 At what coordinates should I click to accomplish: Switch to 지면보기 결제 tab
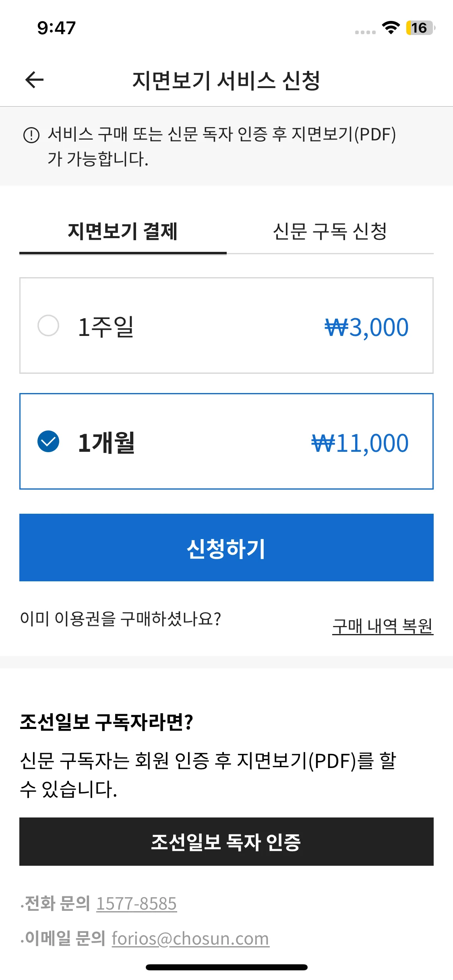click(123, 232)
